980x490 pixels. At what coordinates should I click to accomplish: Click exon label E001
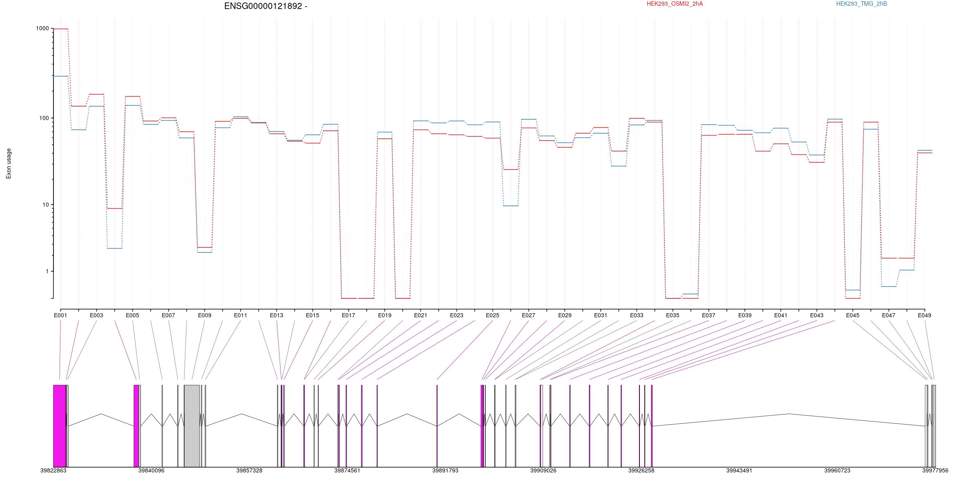(x=60, y=315)
